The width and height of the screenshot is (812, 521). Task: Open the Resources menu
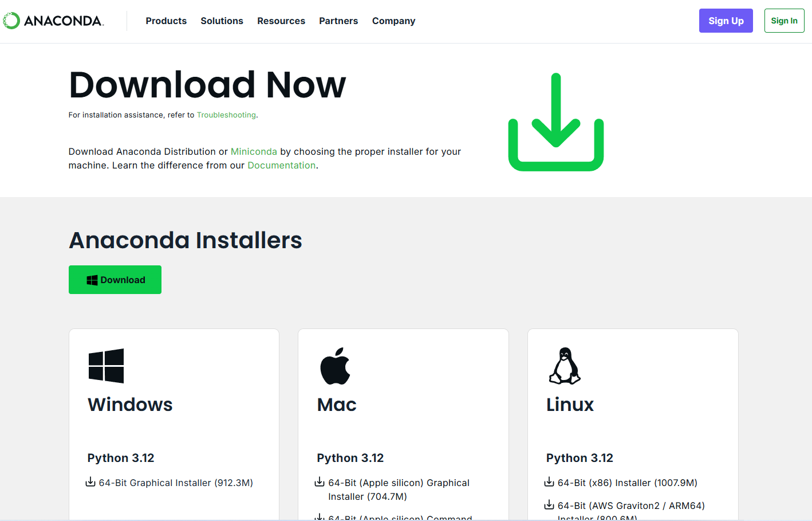pyautogui.click(x=281, y=21)
